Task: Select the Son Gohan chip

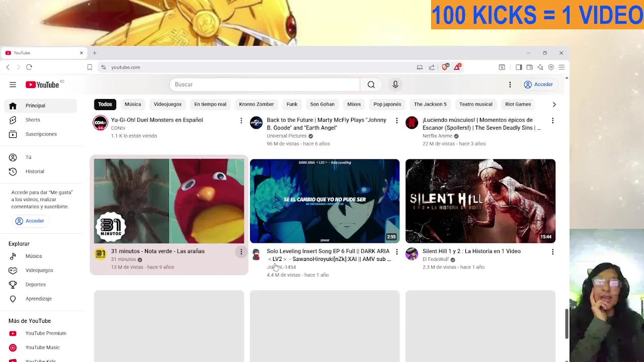Action: 323,104
